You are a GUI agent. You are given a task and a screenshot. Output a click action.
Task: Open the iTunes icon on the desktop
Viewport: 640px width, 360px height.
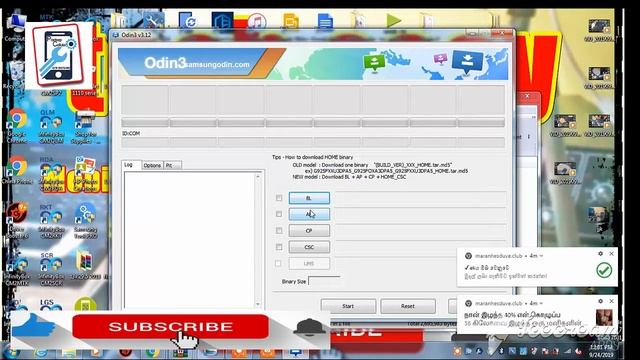(x=256, y=22)
